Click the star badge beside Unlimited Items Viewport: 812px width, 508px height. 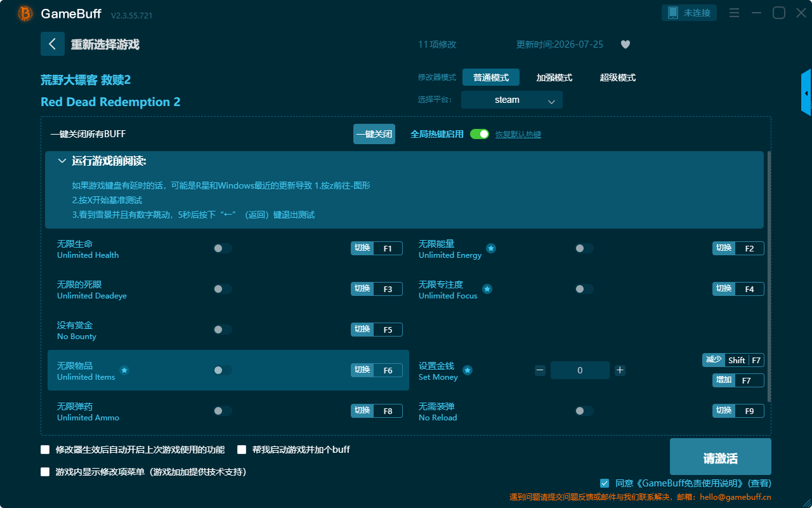(x=124, y=370)
